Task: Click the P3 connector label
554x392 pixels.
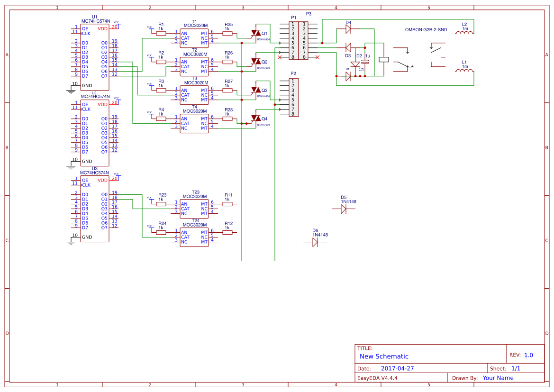Action: coord(308,14)
